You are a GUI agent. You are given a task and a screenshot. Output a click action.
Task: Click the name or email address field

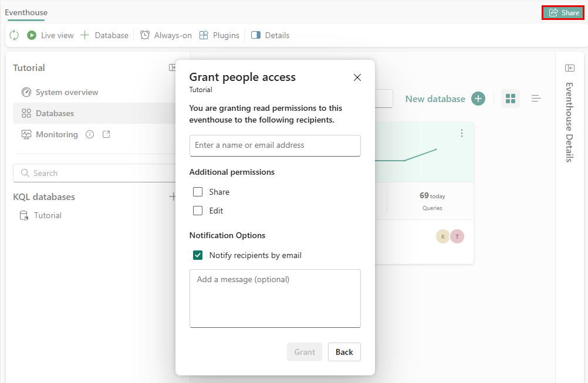coord(275,145)
